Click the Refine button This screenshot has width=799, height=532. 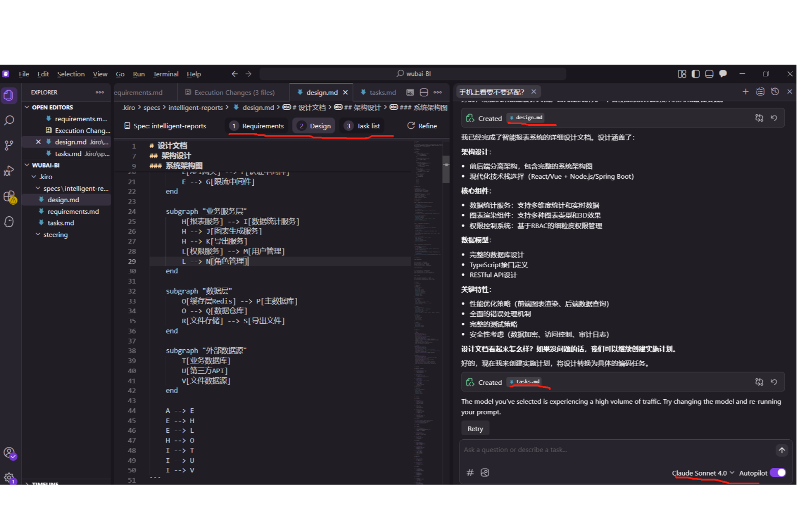[x=422, y=126]
